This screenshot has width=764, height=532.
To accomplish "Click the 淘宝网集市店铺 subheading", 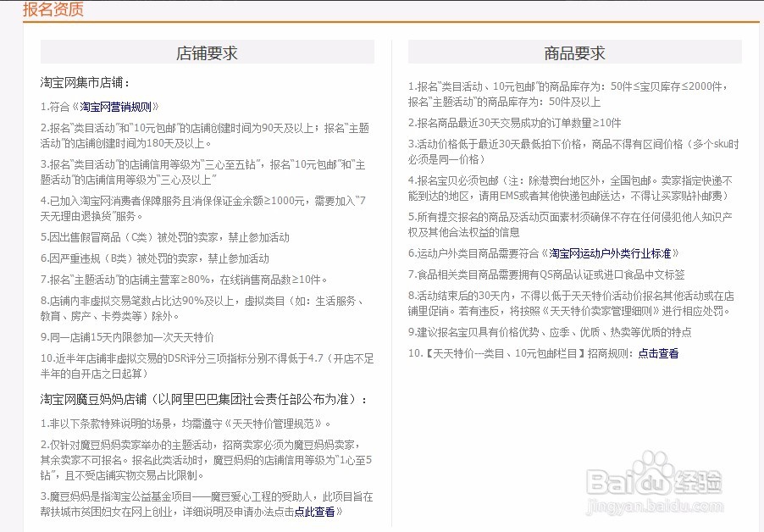I will coord(86,82).
